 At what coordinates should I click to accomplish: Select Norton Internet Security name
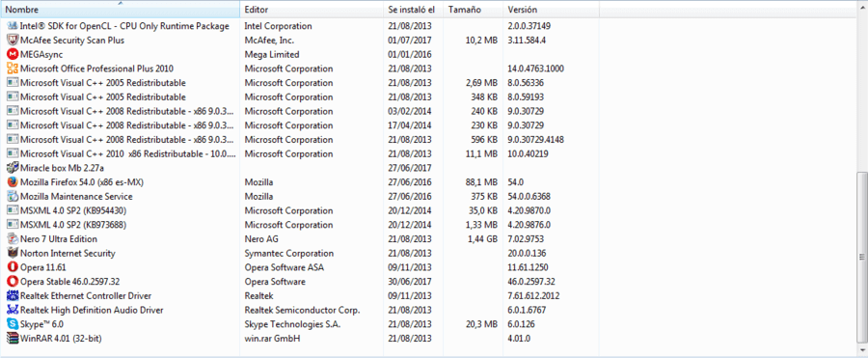tap(68, 253)
